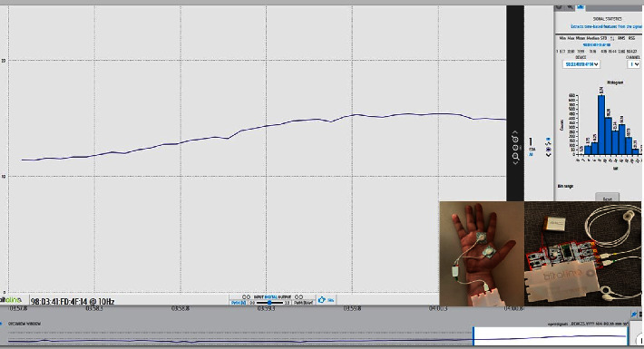Click the Reset button under histogram
644x349 pixels.
point(607,198)
